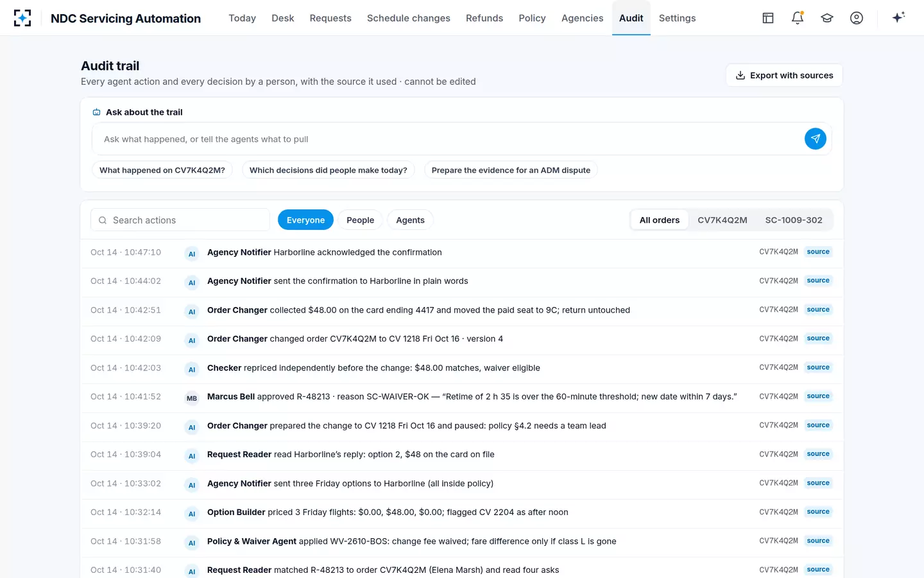This screenshot has width=924, height=578.
Task: Open source for the Option Builder row
Action: pos(818,512)
